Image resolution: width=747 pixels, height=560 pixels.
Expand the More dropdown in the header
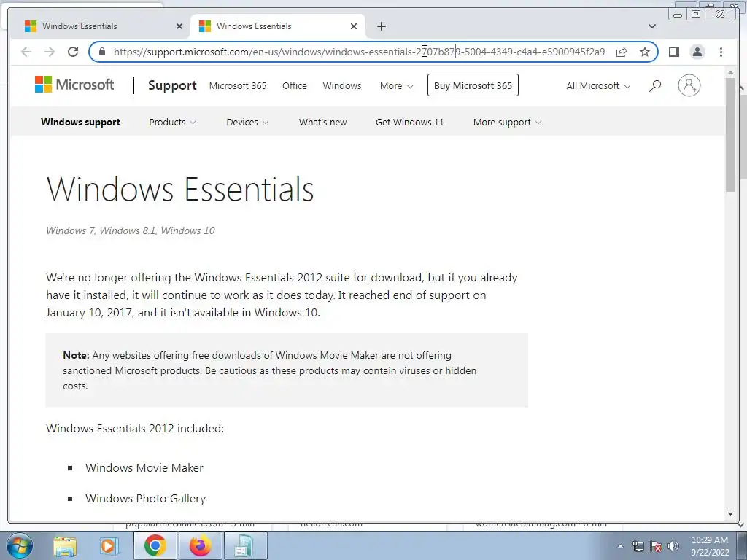(x=396, y=86)
